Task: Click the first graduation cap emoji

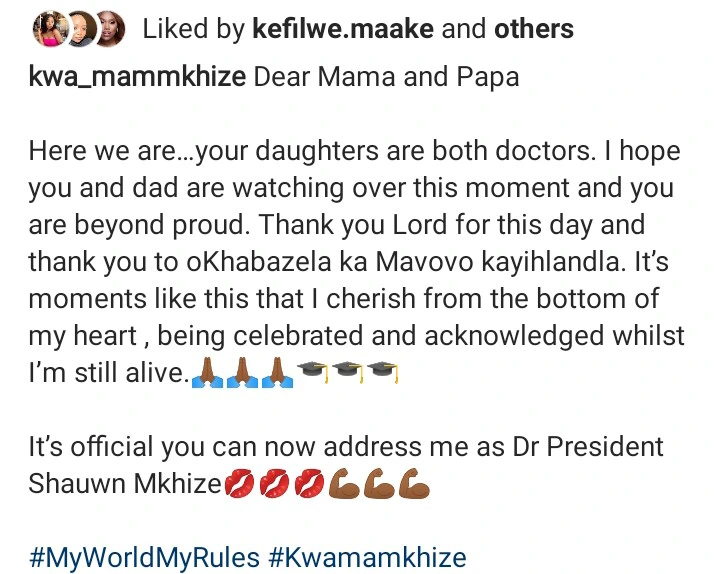Action: coord(313,371)
